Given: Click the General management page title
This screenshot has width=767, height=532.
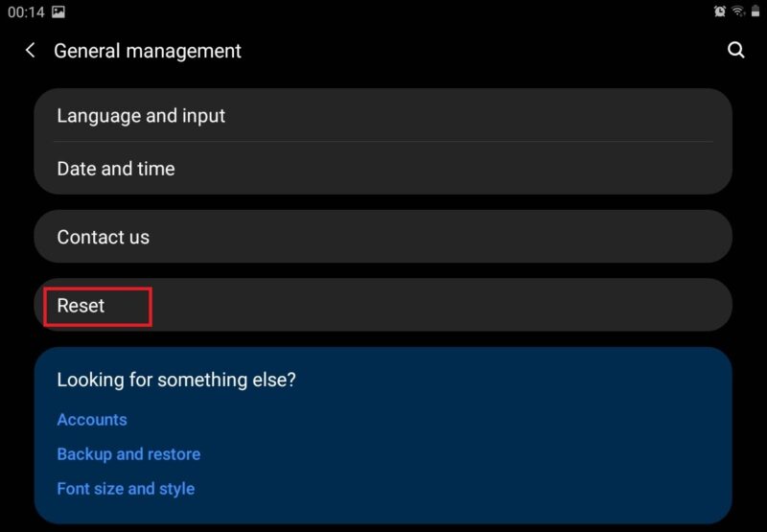Looking at the screenshot, I should (148, 51).
